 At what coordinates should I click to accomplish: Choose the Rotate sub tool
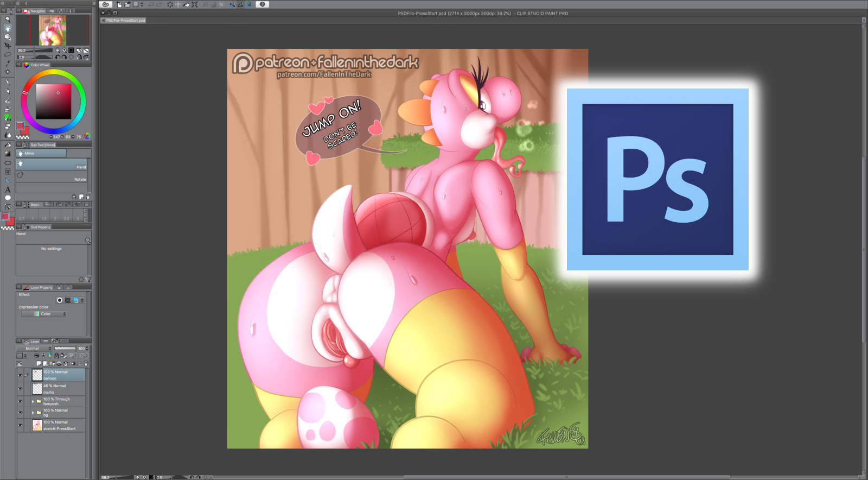point(52,176)
